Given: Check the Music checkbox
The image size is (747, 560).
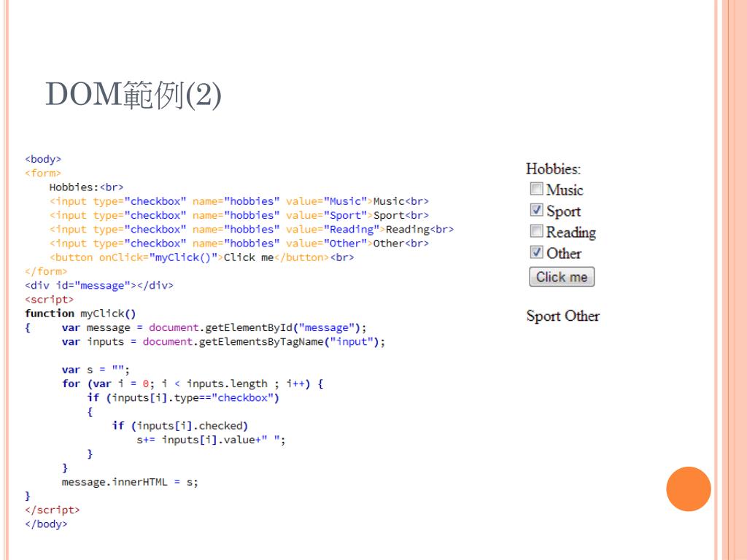Looking at the screenshot, I should click(x=536, y=189).
